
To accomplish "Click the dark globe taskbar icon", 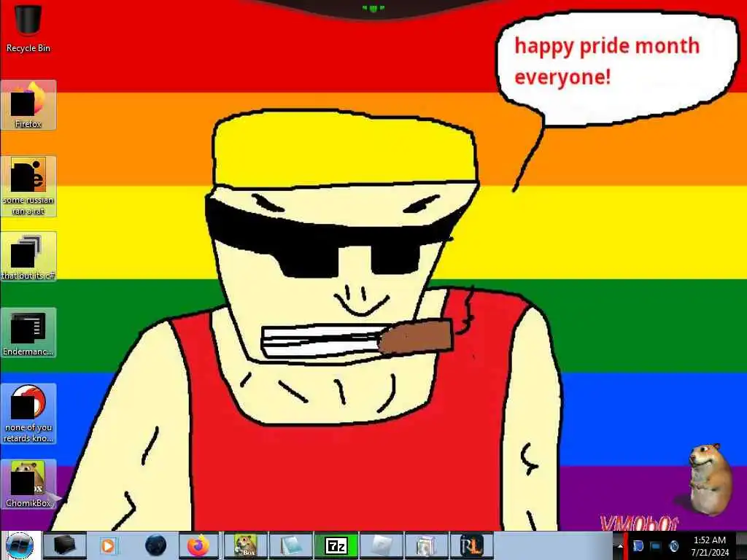I will coord(155,545).
